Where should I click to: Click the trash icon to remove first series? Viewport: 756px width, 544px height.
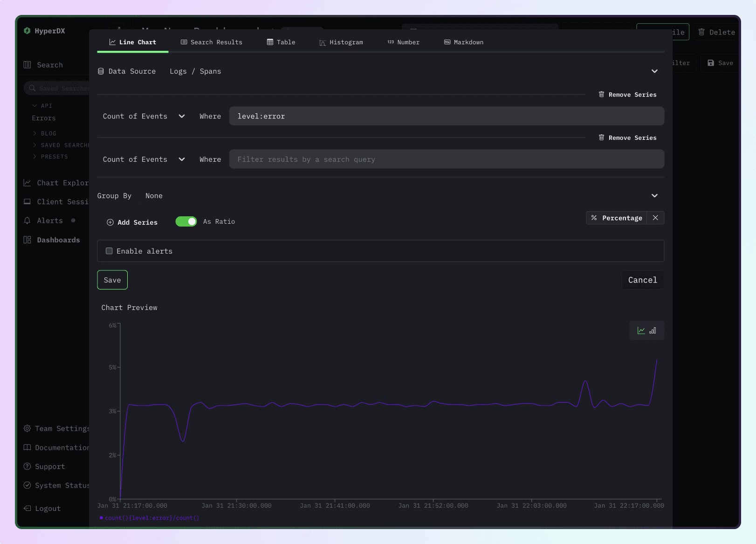pyautogui.click(x=601, y=94)
